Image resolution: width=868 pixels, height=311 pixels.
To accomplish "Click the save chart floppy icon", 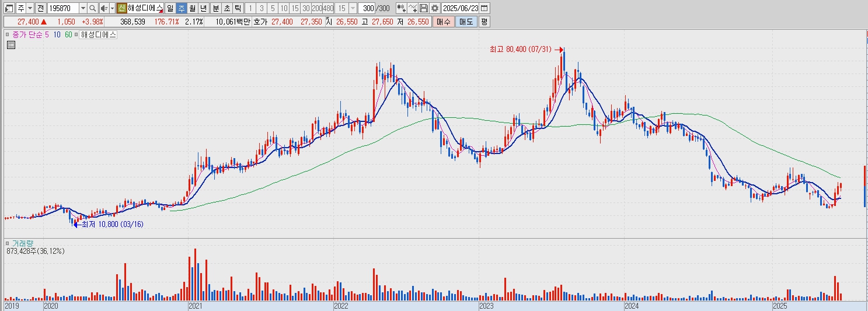I will click(424, 8).
